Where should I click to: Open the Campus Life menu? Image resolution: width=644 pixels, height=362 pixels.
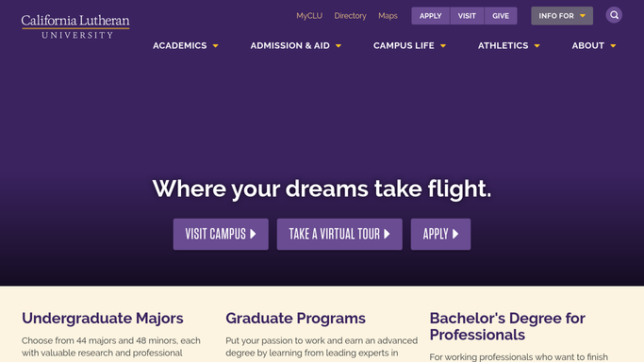[409, 45]
